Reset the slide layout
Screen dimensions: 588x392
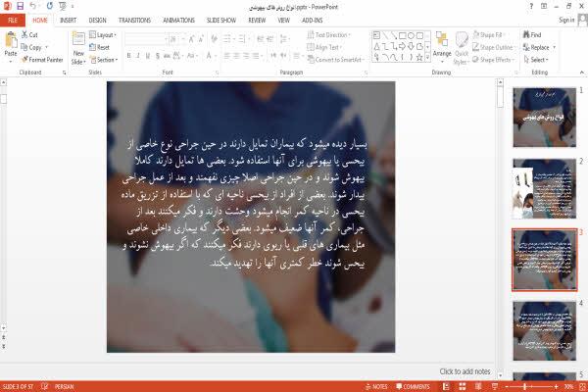click(x=100, y=47)
